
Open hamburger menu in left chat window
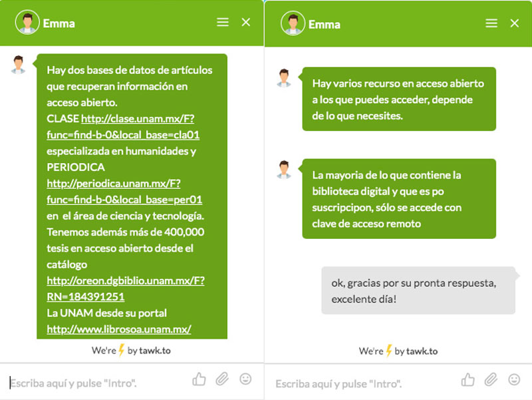click(x=223, y=23)
